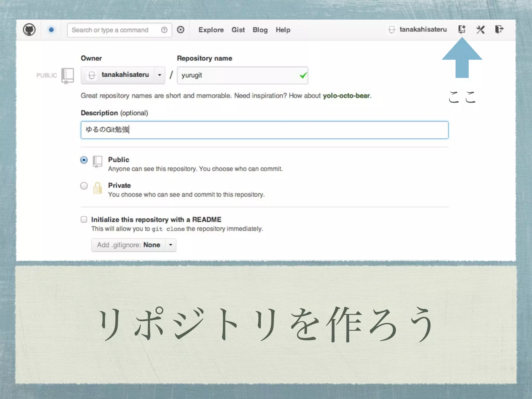Open account settings tools icon
Screen dimensions: 532x399
click(480, 30)
